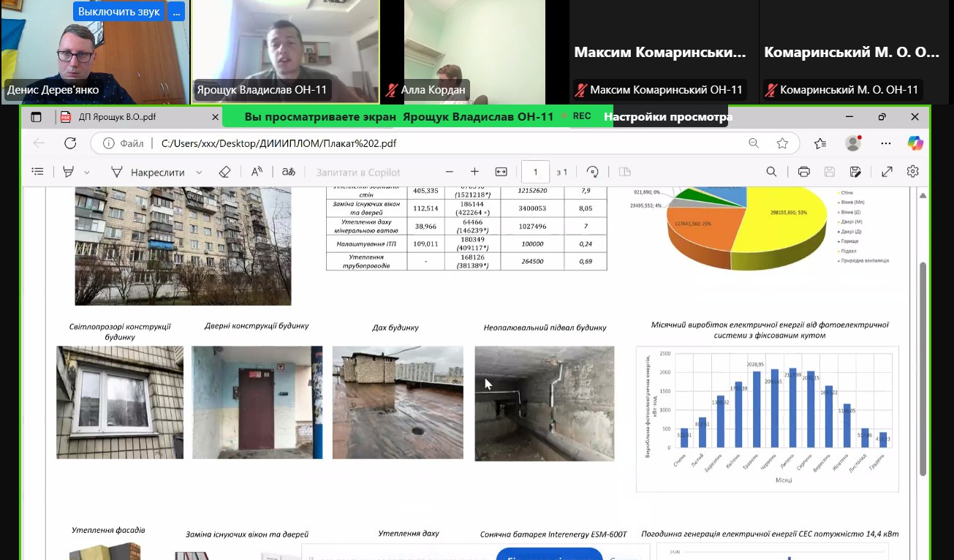Click the apartment building facade photo
The height and width of the screenshot is (560, 954).
tap(183, 246)
